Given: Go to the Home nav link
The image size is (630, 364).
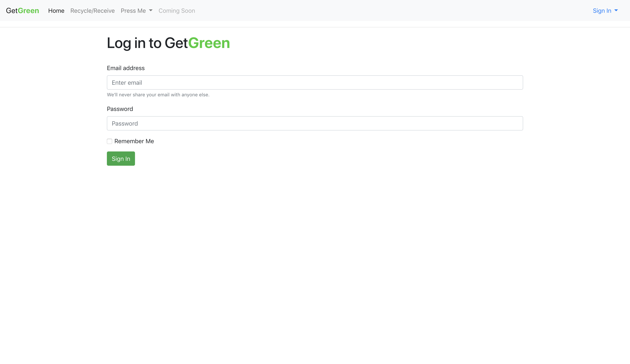Looking at the screenshot, I should [56, 11].
